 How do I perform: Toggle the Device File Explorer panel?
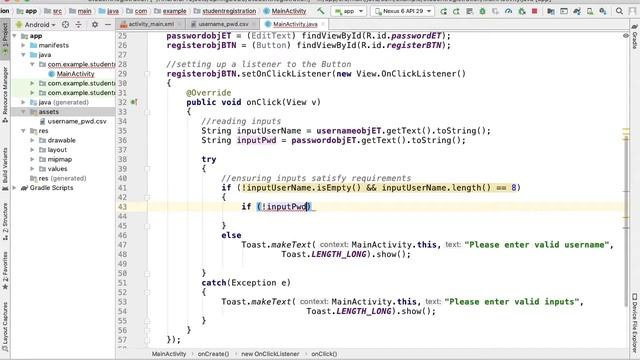click(635, 322)
